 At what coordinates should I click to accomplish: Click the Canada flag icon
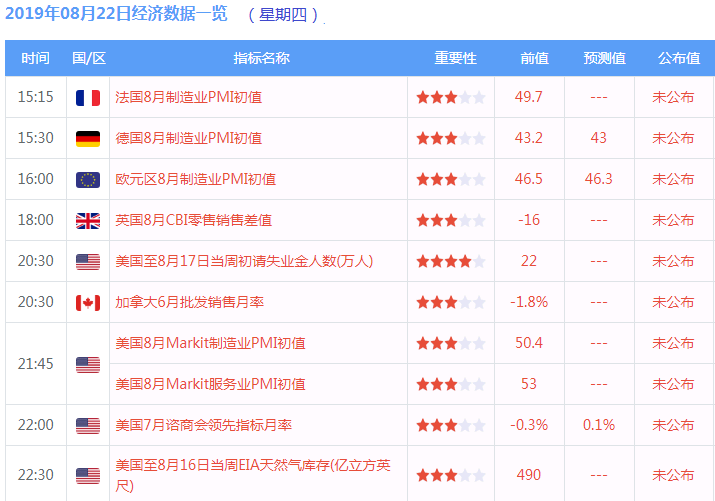[88, 302]
